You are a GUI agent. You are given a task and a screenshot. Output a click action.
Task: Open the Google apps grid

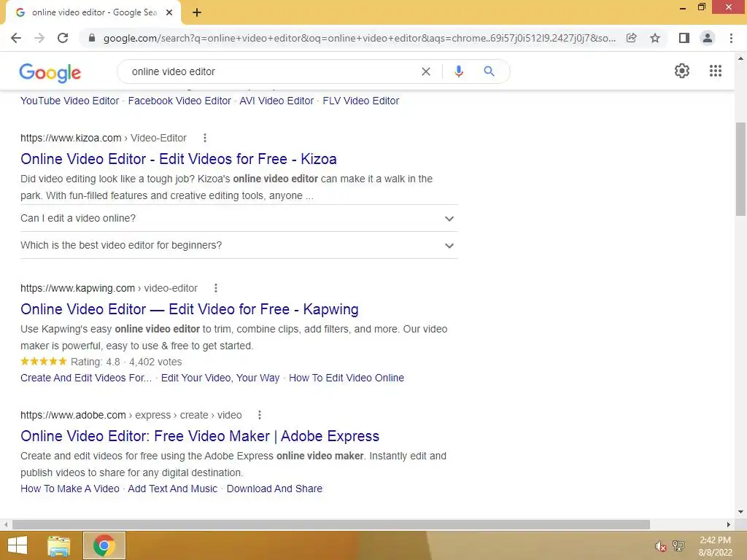[716, 71]
